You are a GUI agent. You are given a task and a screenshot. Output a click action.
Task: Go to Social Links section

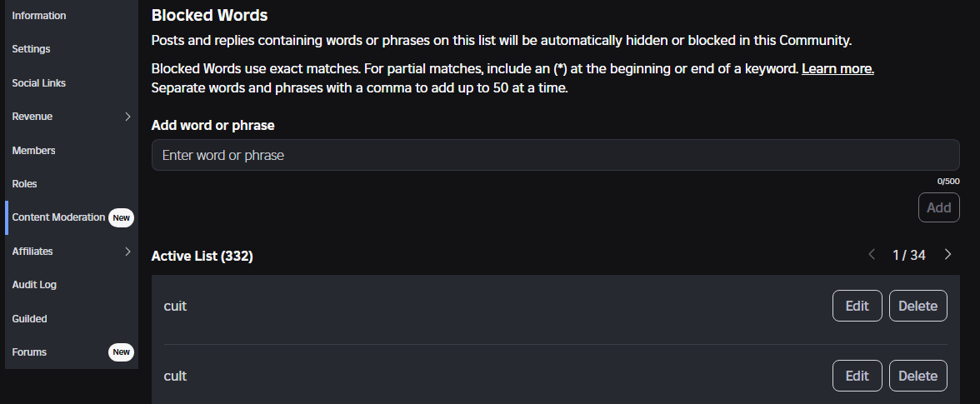[39, 83]
